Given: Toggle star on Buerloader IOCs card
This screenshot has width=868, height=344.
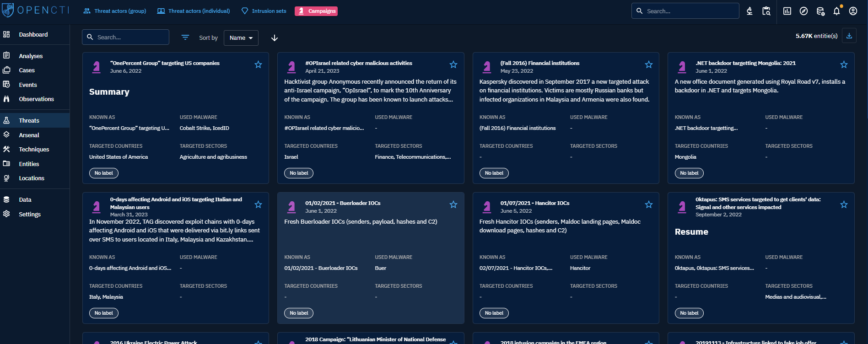Looking at the screenshot, I should click(x=453, y=204).
